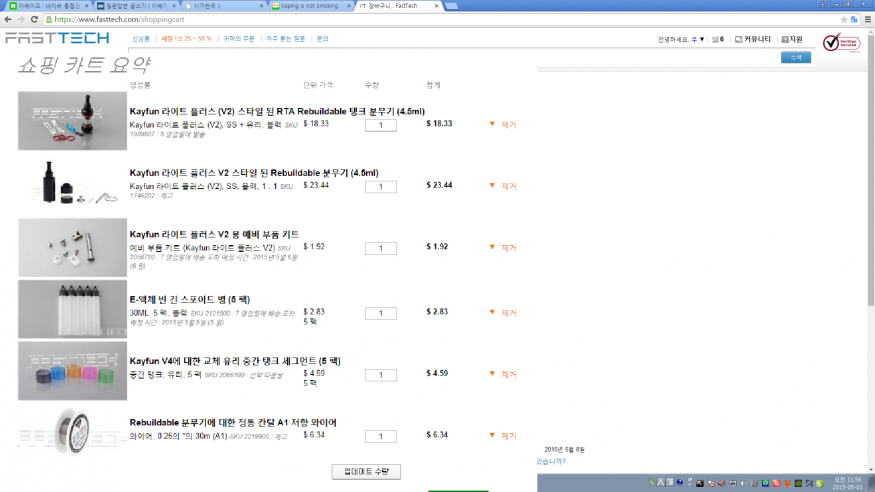875x492 pixels.
Task: Click the blue question mark help tray icon
Action: [x=680, y=483]
